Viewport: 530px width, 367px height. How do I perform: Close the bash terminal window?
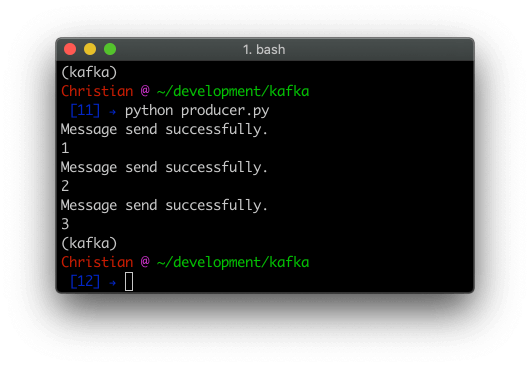[70, 49]
